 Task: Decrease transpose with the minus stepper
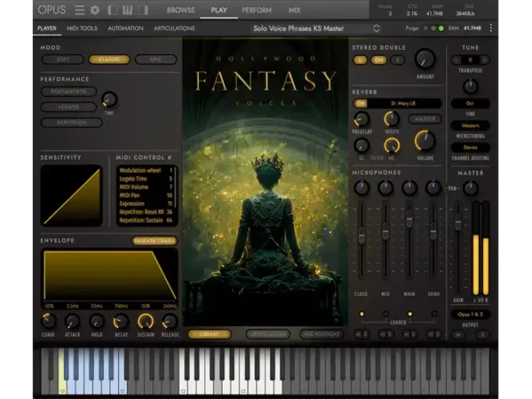tap(457, 59)
